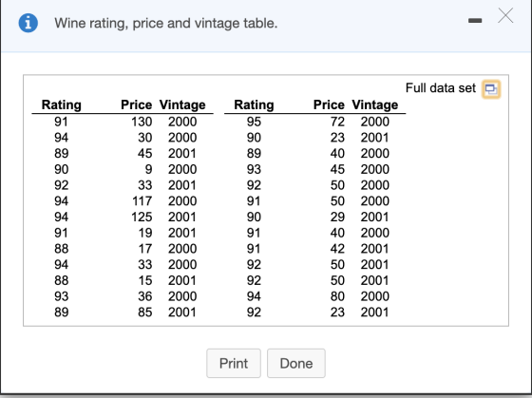This screenshot has width=532, height=398.
Task: Select rating 90 in the row priced 29
Action: 254,217
